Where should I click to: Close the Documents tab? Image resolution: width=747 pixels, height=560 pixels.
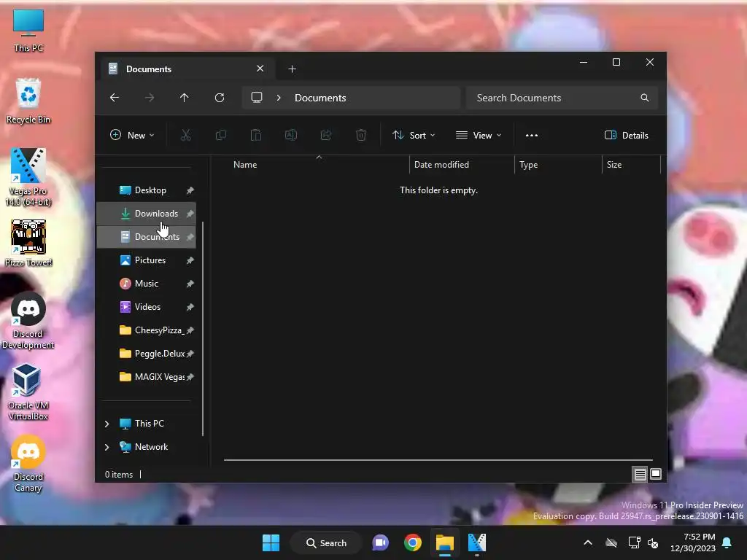[260, 69]
